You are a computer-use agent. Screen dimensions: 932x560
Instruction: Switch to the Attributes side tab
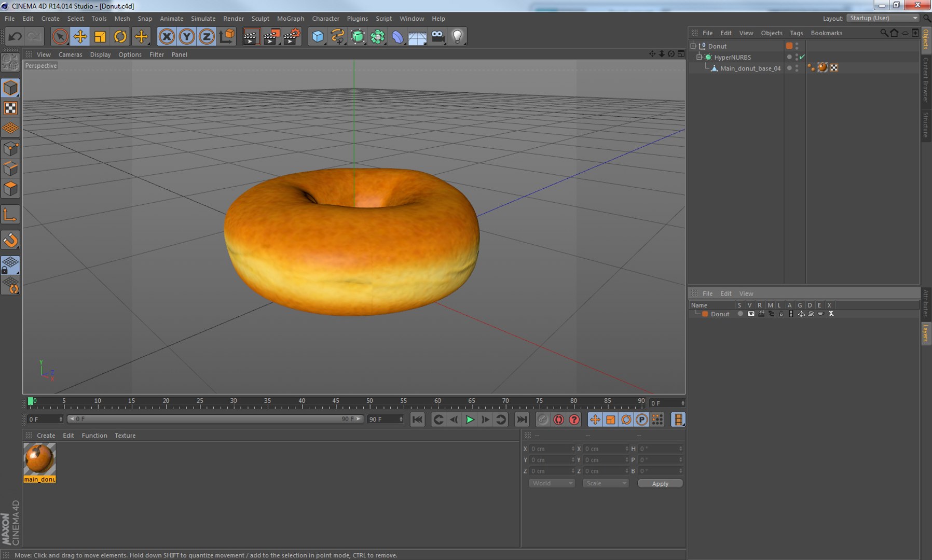(x=926, y=303)
